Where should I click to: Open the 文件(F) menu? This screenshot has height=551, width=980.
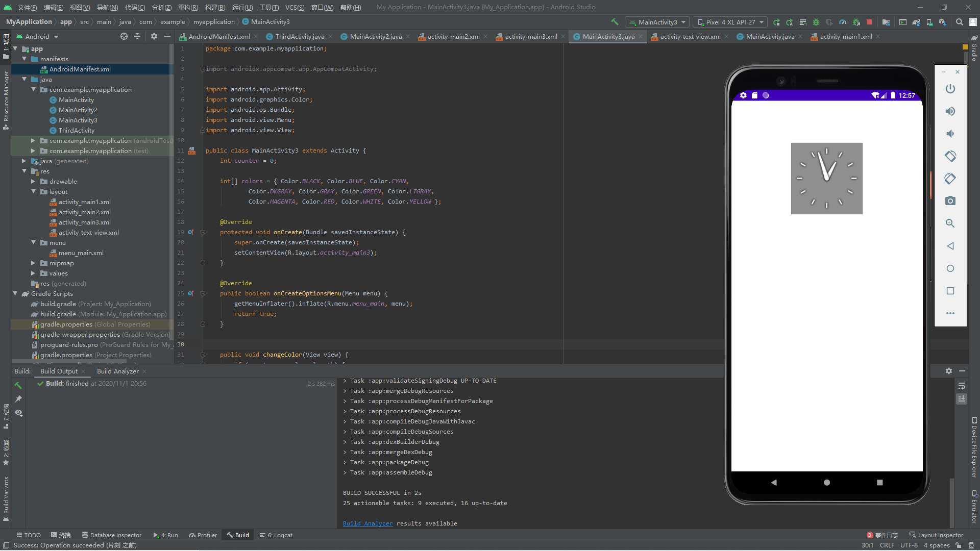tap(27, 7)
